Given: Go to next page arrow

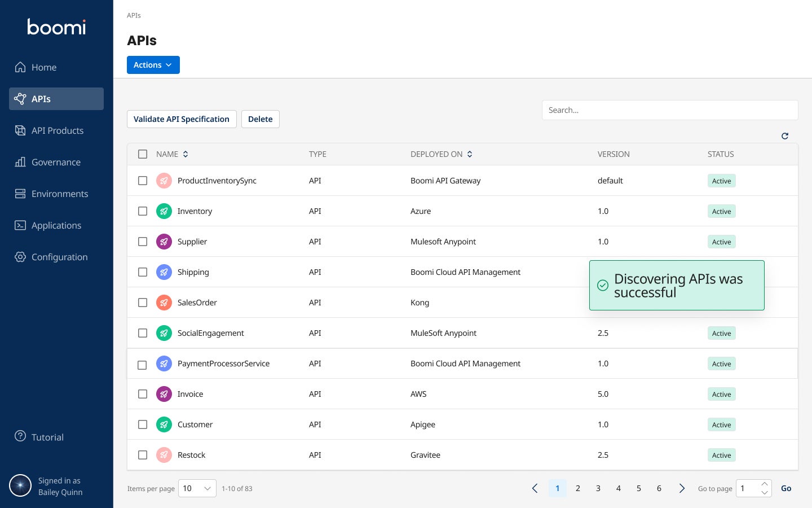Looking at the screenshot, I should click(682, 488).
